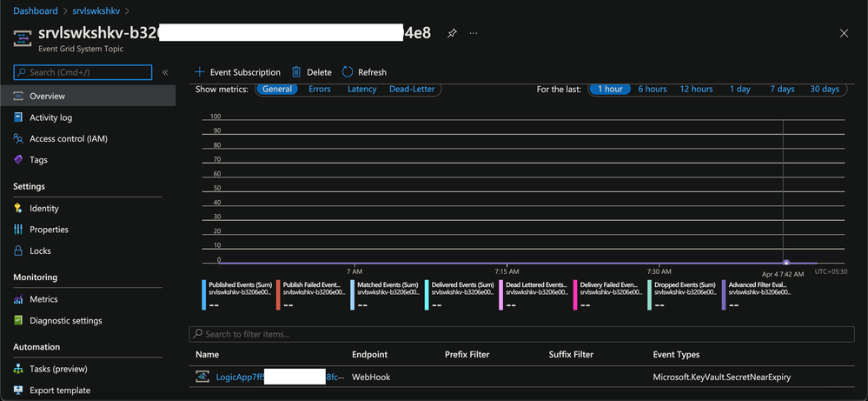The image size is (868, 401).
Task: Click the Properties bars icon
Action: click(18, 230)
